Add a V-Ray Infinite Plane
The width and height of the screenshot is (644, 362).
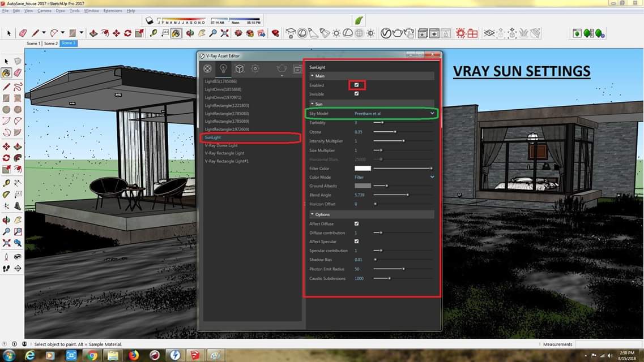click(x=489, y=33)
